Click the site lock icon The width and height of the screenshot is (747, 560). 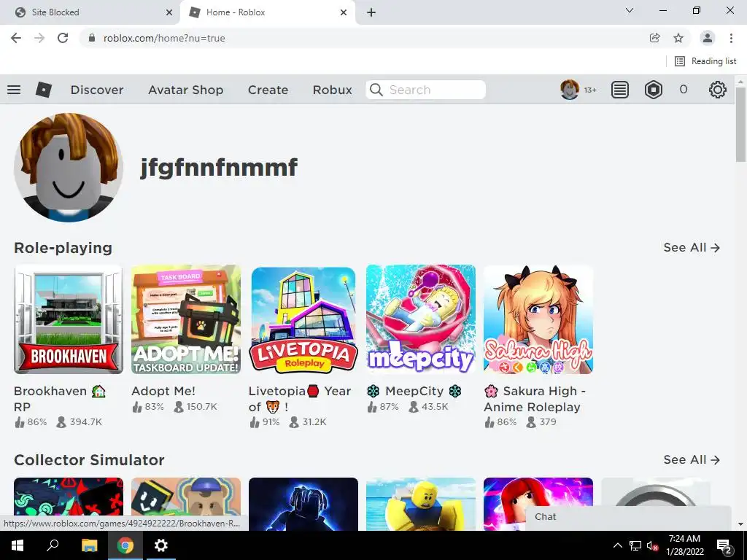[x=93, y=38]
